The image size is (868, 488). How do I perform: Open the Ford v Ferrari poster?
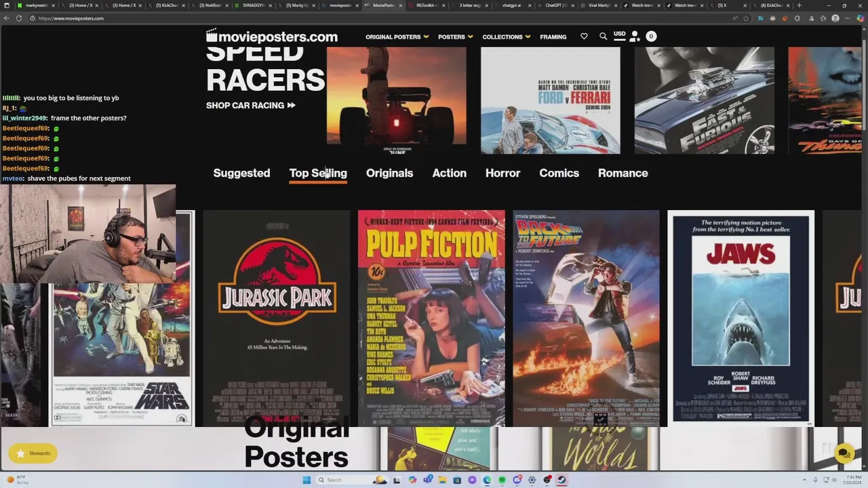pos(550,100)
